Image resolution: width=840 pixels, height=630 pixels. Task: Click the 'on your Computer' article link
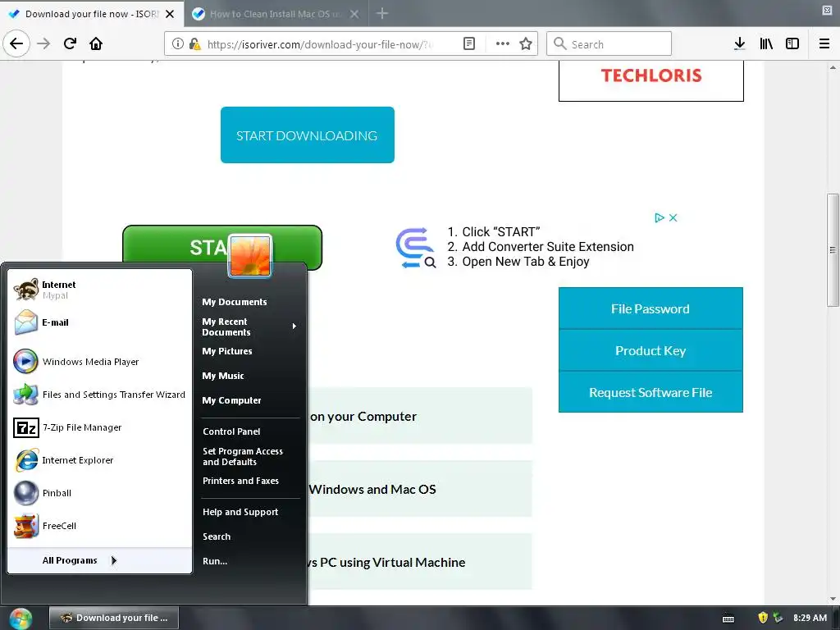pos(363,416)
